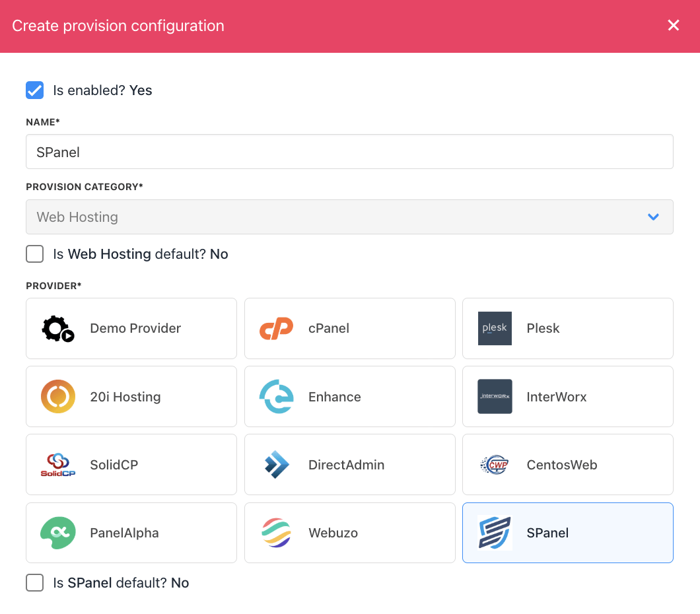Pick the CentosWeb provider label
Image resolution: width=700 pixels, height=614 pixels.
(x=561, y=465)
